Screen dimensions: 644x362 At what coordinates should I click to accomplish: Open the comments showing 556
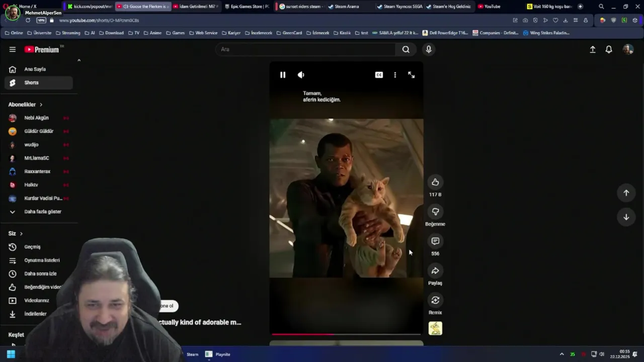coord(435,241)
